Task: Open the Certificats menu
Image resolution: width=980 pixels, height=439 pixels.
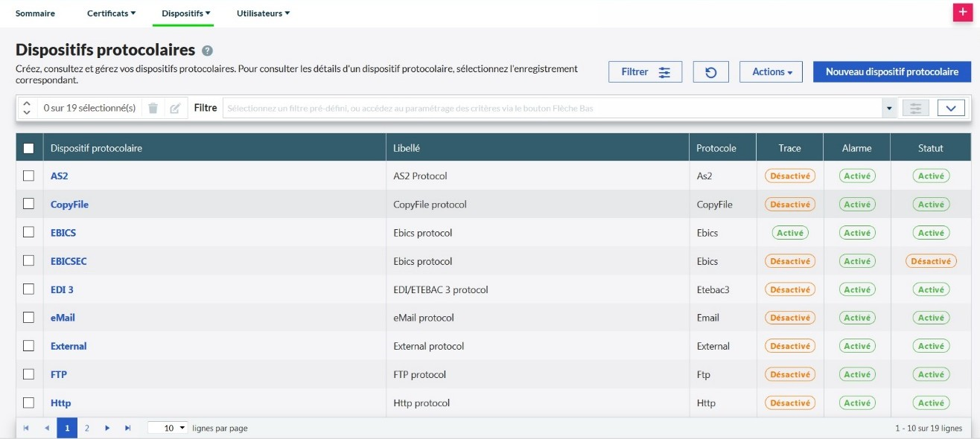Action: [x=111, y=13]
